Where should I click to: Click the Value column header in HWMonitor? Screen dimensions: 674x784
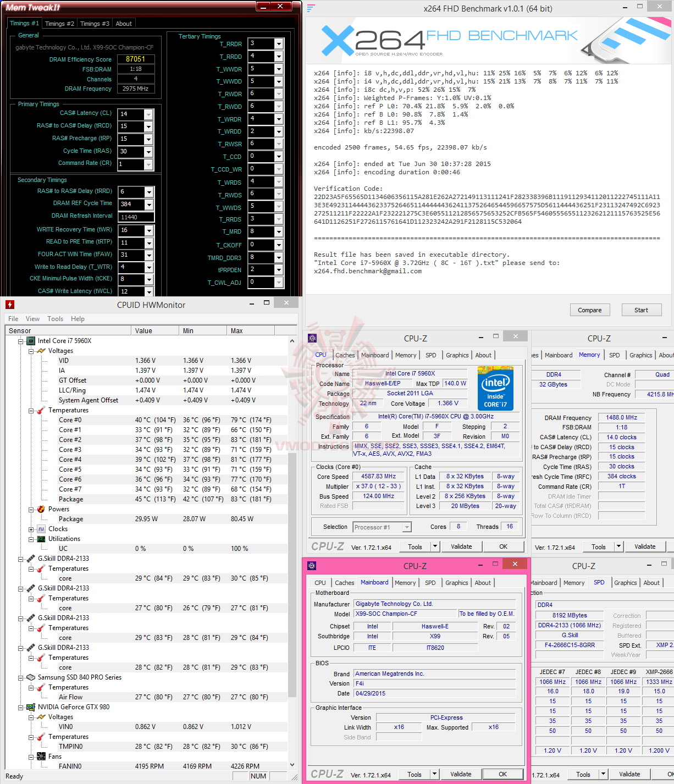[155, 330]
